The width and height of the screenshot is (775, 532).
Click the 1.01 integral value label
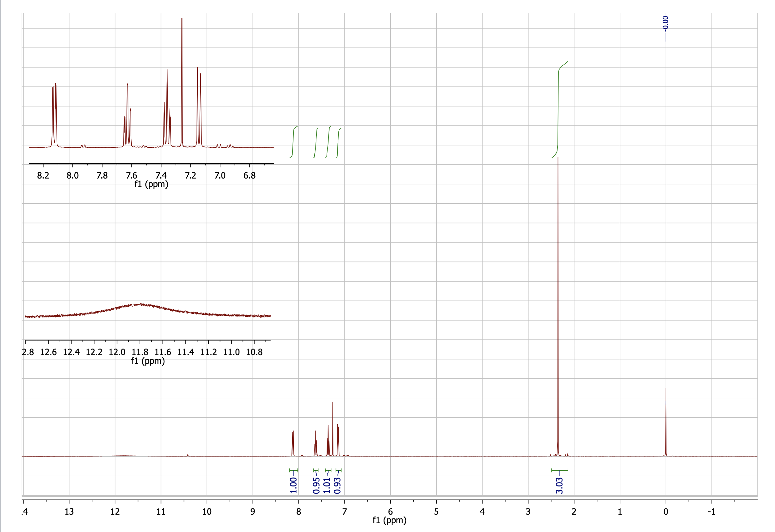tap(327, 485)
